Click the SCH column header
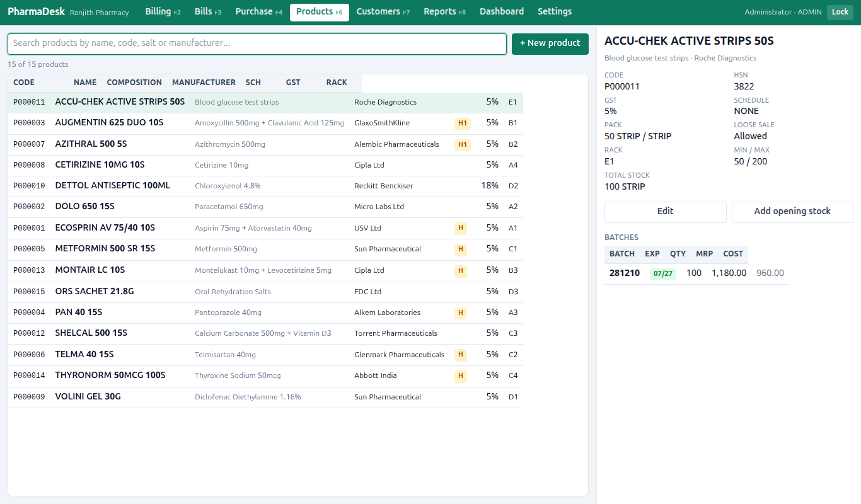This screenshot has height=504, width=861. [253, 83]
